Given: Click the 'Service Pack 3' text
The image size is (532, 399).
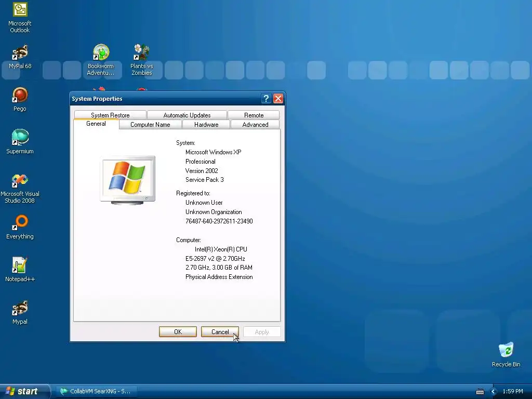Looking at the screenshot, I should pos(205,180).
